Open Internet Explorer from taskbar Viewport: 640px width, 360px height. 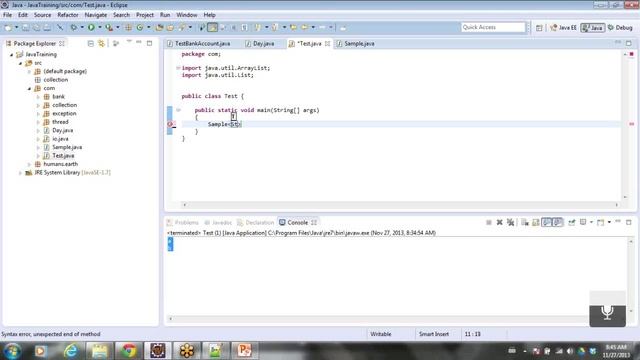pos(71,351)
